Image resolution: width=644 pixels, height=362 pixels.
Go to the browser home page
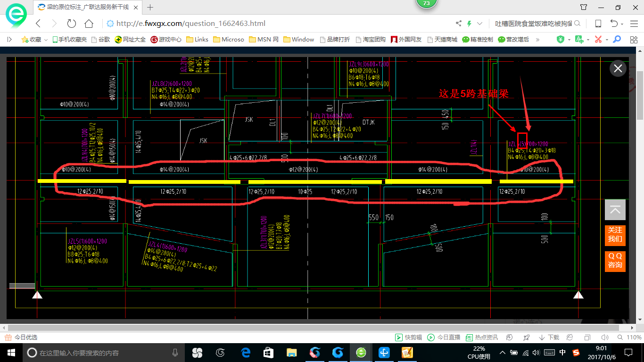pyautogui.click(x=89, y=24)
